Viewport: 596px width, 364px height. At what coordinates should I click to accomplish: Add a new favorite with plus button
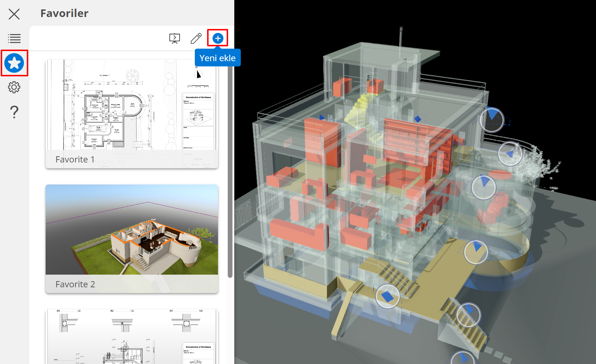218,38
